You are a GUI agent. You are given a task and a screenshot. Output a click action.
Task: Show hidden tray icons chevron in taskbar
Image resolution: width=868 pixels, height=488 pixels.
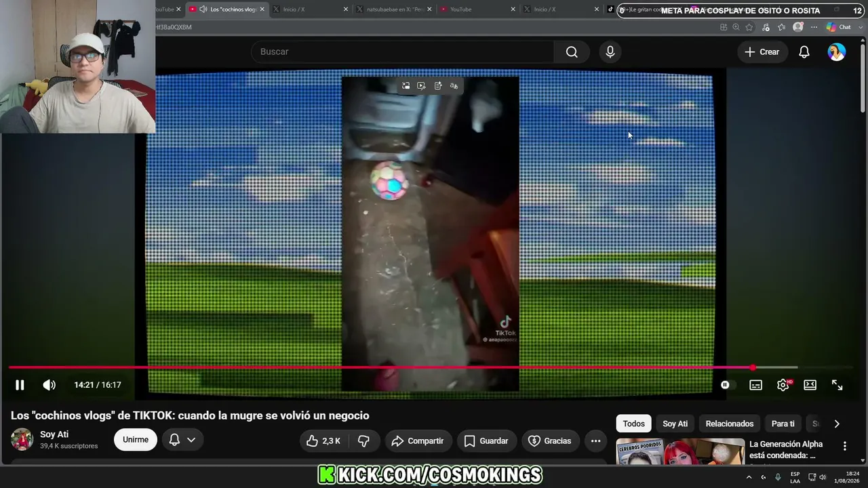(x=749, y=477)
